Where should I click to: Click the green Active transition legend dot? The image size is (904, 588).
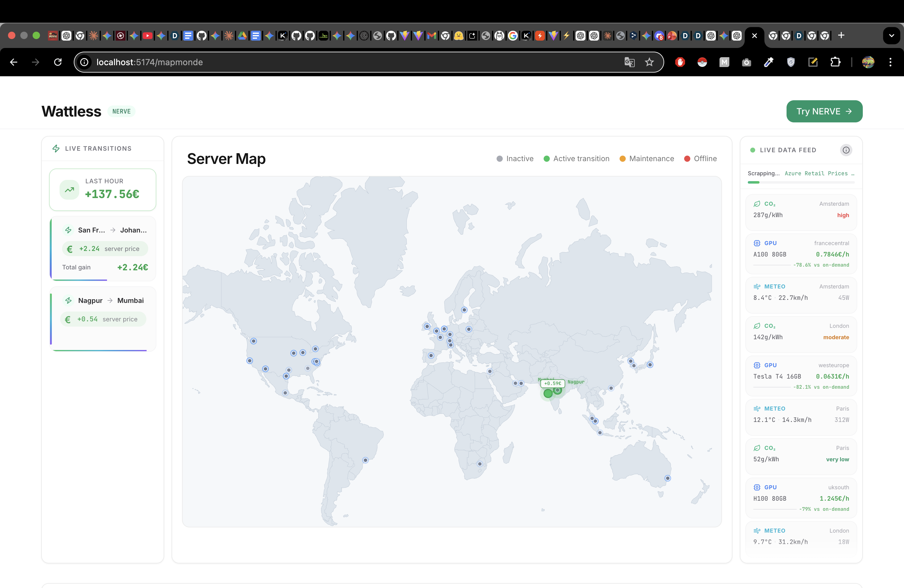pyautogui.click(x=547, y=159)
